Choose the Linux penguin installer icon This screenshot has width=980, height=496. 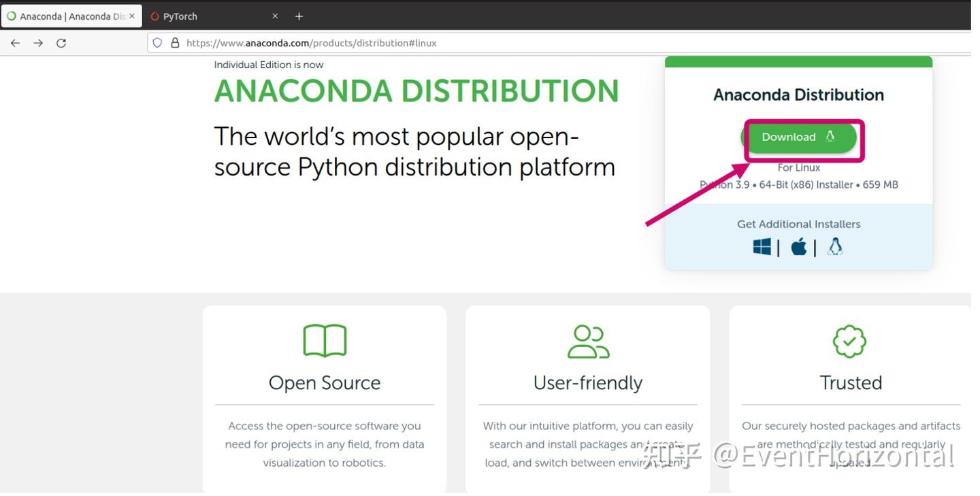pyautogui.click(x=835, y=246)
